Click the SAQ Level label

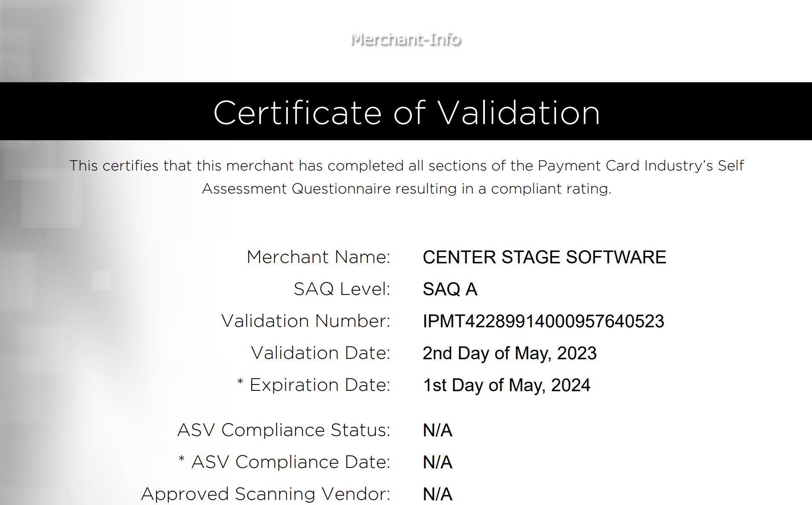pyautogui.click(x=342, y=289)
